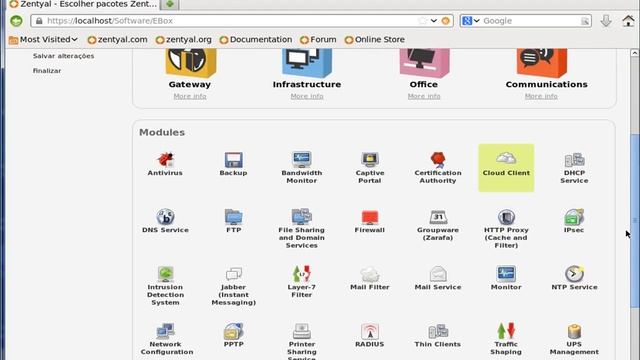Deselect the highlighted Cloud Client module

tap(506, 168)
